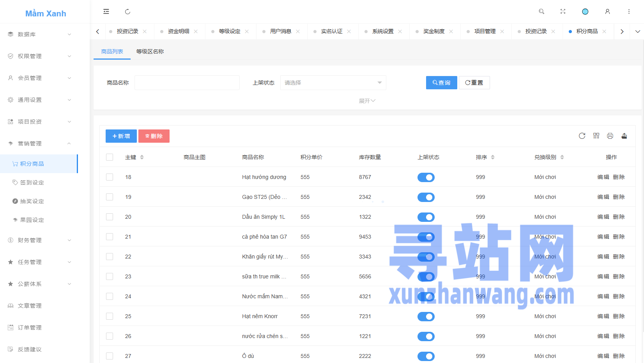The height and width of the screenshot is (363, 644).
Task: Click the 查询 search button
Action: 442,83
